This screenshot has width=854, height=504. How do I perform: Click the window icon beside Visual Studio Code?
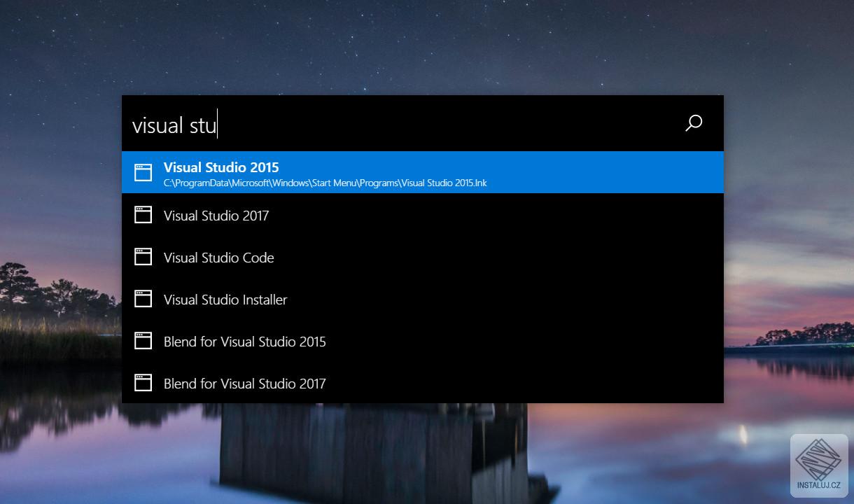143,256
